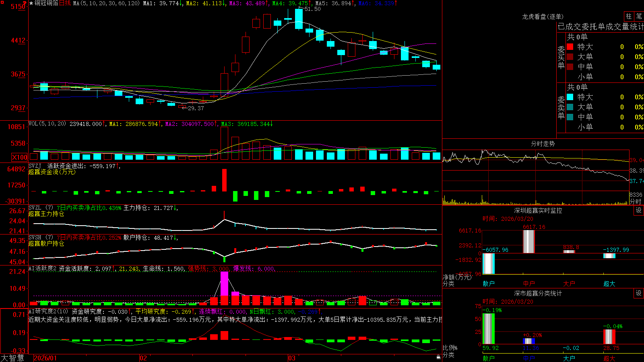Click the cyan 特大 sell-order swatch

click(x=570, y=97)
